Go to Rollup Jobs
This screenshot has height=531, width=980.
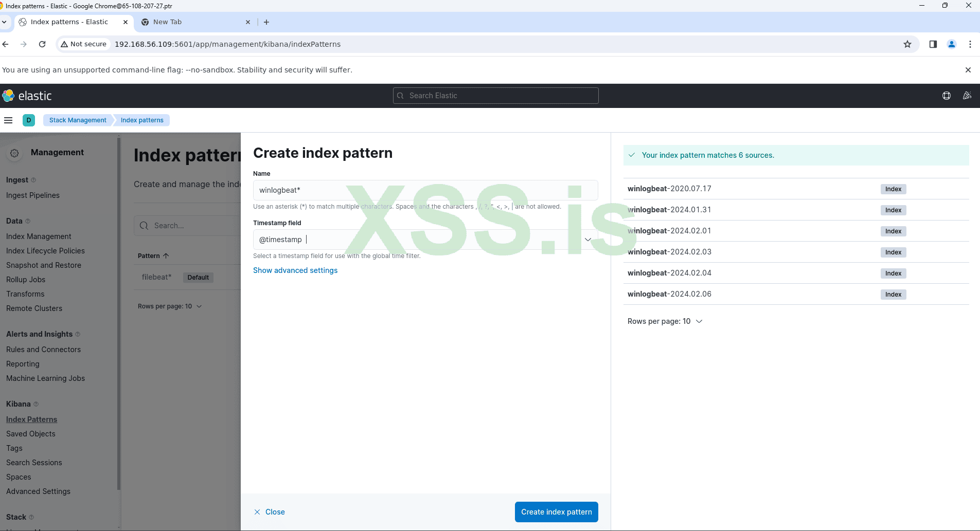click(26, 280)
